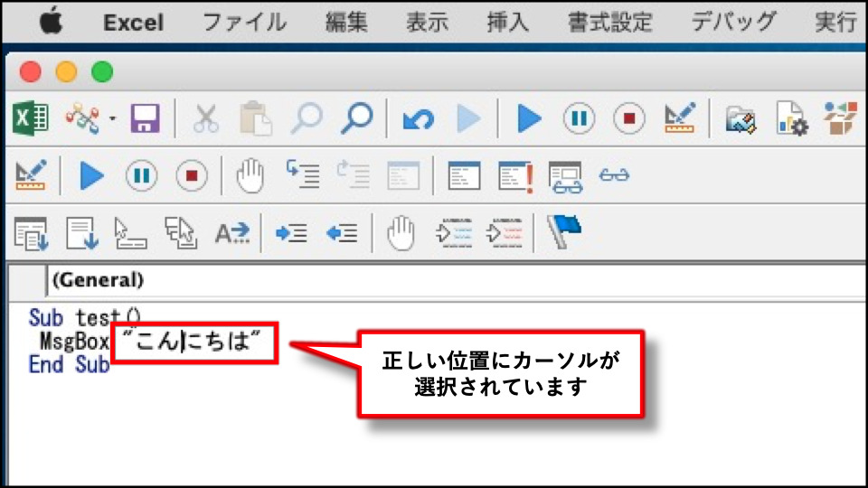Click the Step Out icon
The height and width of the screenshot is (488, 868).
pos(403,175)
